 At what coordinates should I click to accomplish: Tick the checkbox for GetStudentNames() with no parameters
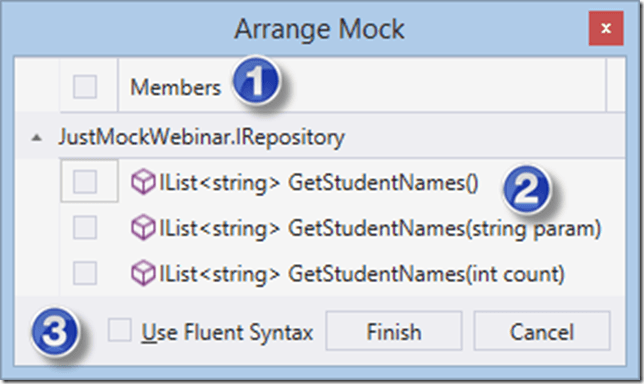point(85,182)
